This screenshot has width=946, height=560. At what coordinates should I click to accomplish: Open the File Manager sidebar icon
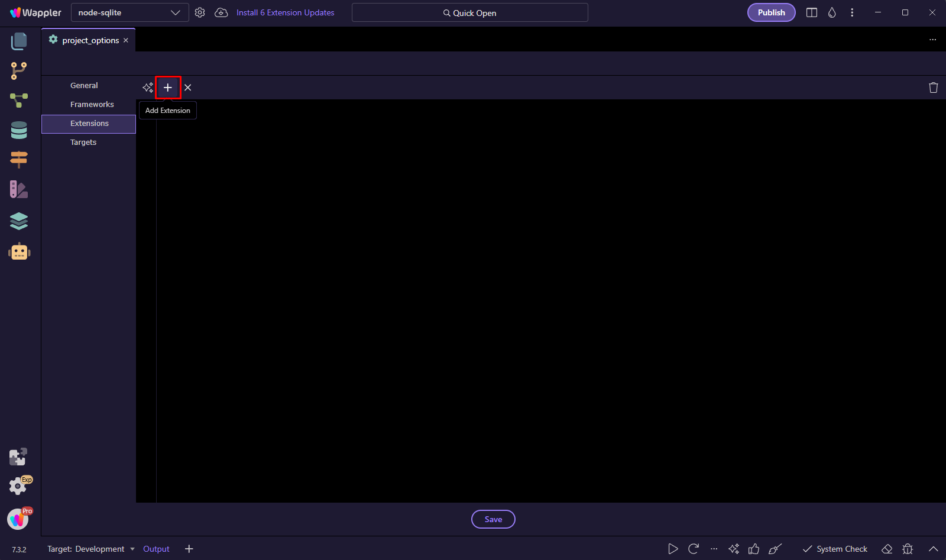click(19, 41)
